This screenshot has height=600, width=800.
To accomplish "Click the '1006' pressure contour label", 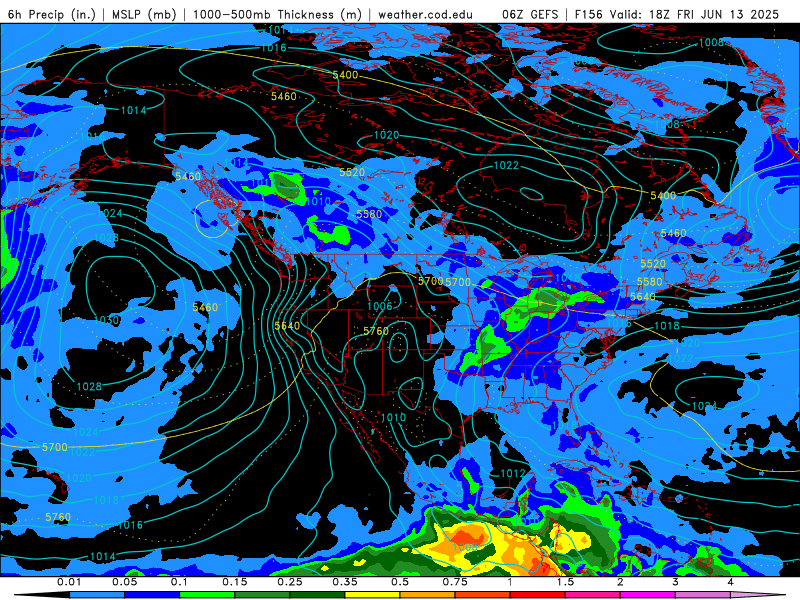I will tap(380, 306).
